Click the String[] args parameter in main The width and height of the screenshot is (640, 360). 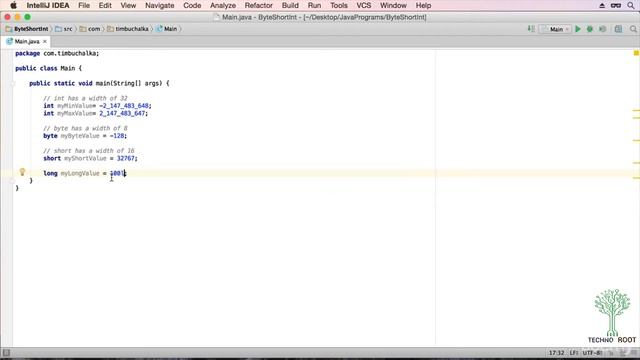[x=138, y=83]
